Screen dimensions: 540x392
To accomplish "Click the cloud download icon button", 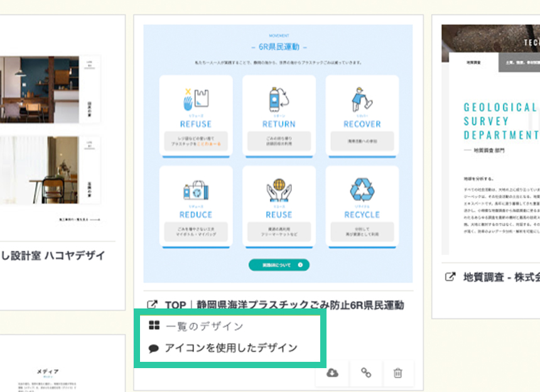I will coord(333,373).
